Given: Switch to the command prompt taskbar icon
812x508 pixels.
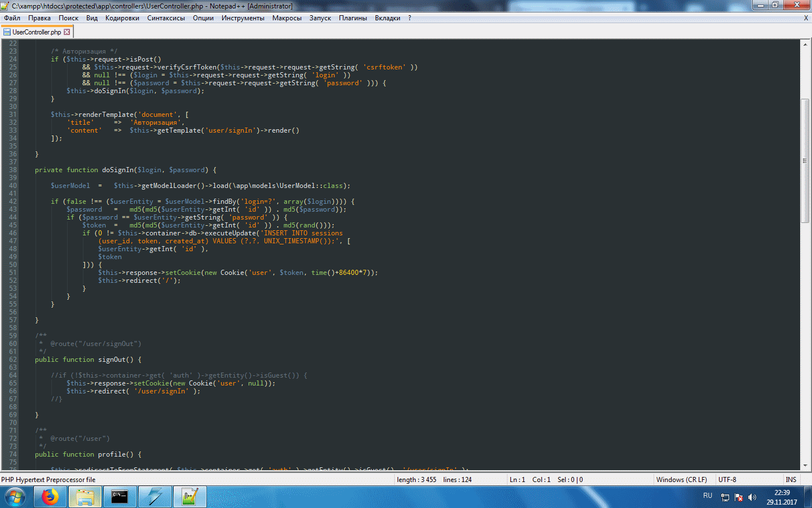Looking at the screenshot, I should pos(120,497).
